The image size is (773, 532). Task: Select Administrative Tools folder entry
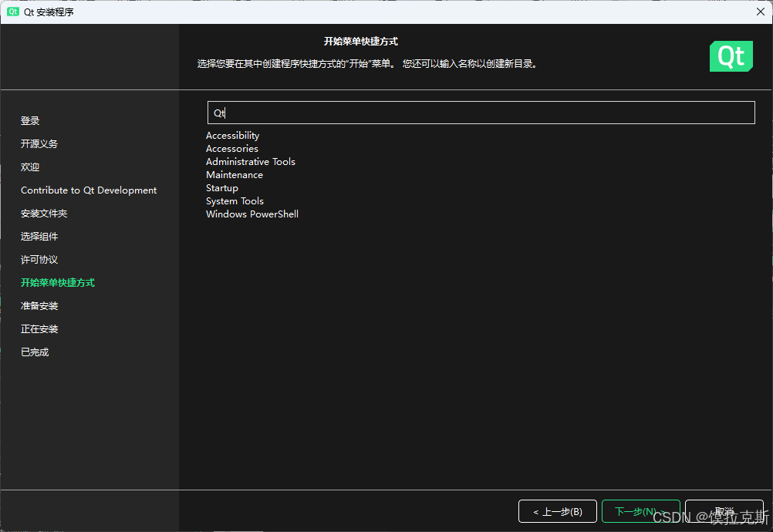pos(251,162)
